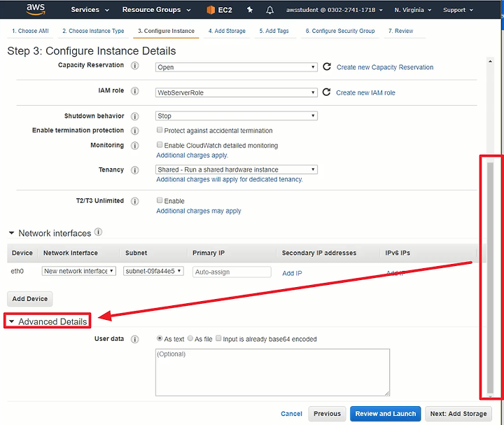Go to step 7 Review
This screenshot has width=504, height=425.
tap(401, 31)
